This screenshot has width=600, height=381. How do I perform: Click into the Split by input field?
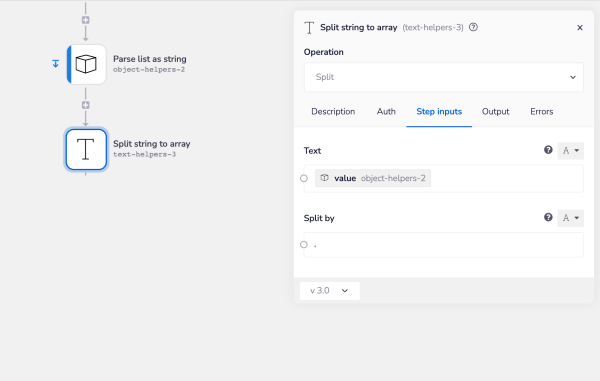[x=443, y=245]
